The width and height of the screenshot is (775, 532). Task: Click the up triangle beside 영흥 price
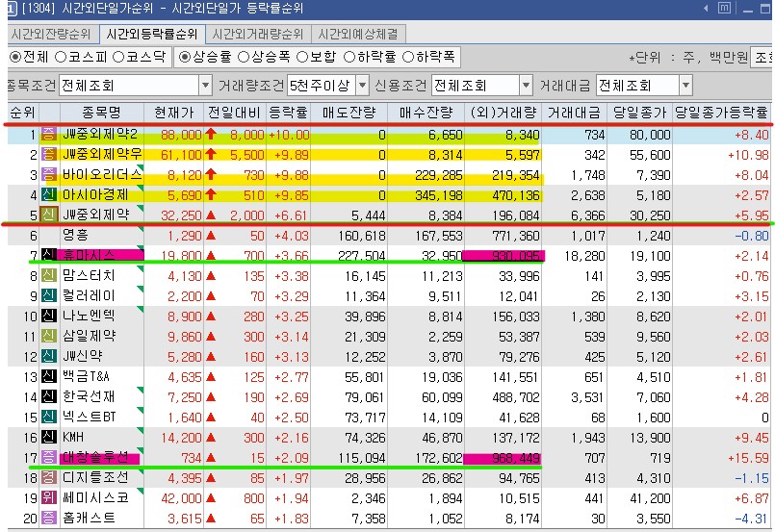pos(211,236)
